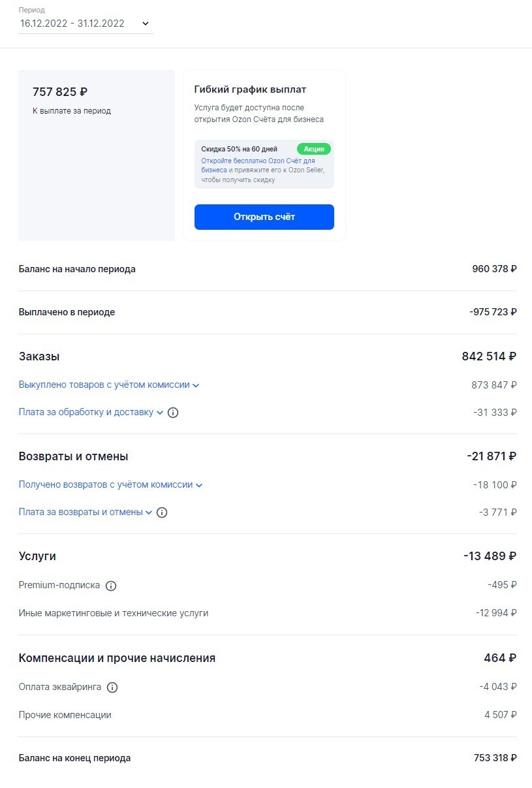Click the 757 825 ₽ payout card

pos(97,155)
